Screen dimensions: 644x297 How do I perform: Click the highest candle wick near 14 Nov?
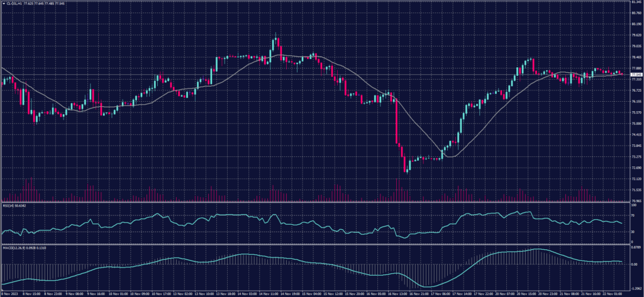coord(276,35)
